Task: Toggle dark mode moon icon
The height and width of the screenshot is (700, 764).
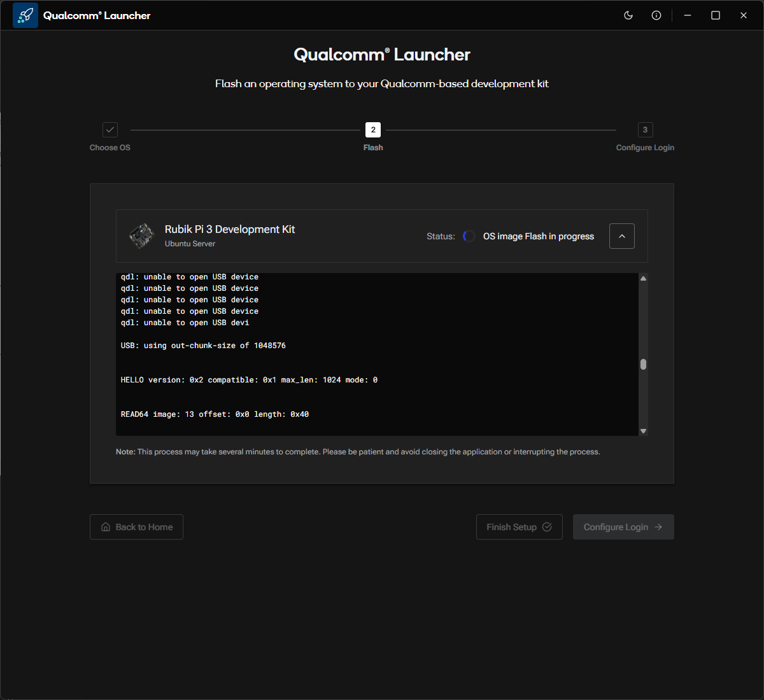Action: coord(628,15)
